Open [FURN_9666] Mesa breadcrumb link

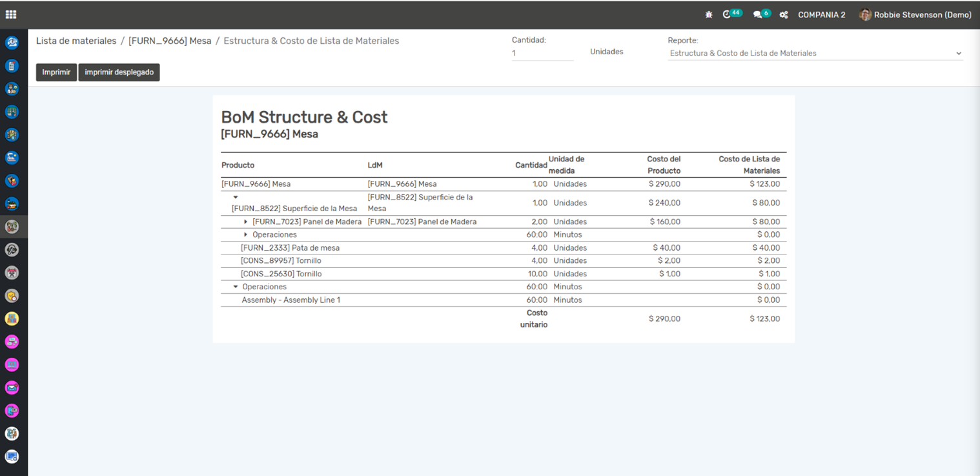(x=170, y=41)
